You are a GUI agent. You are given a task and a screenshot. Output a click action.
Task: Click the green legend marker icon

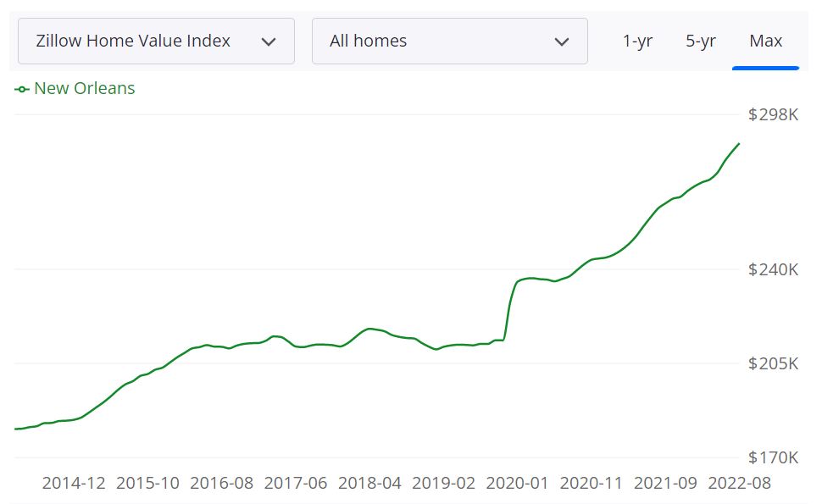(x=21, y=90)
